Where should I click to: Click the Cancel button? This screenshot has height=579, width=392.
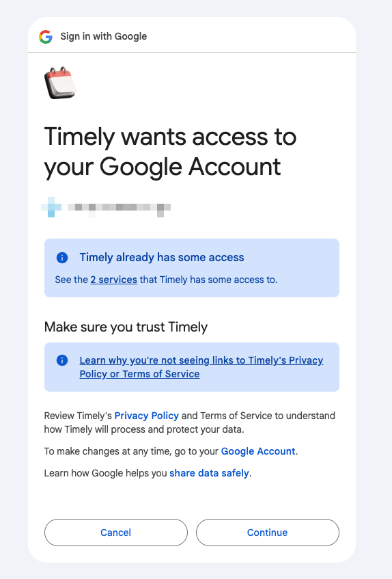point(116,533)
